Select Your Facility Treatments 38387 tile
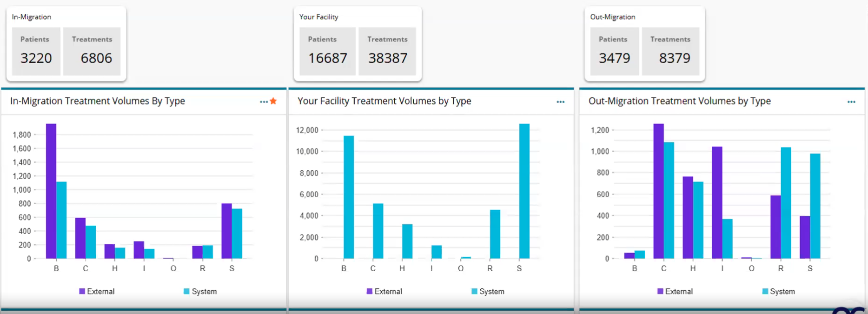This screenshot has width=868, height=314. tap(387, 51)
